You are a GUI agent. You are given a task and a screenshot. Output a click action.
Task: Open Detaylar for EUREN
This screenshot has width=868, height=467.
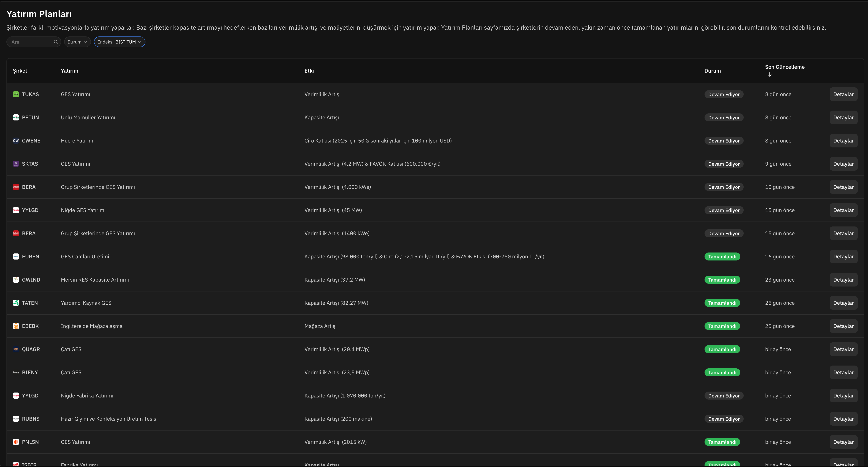843,257
